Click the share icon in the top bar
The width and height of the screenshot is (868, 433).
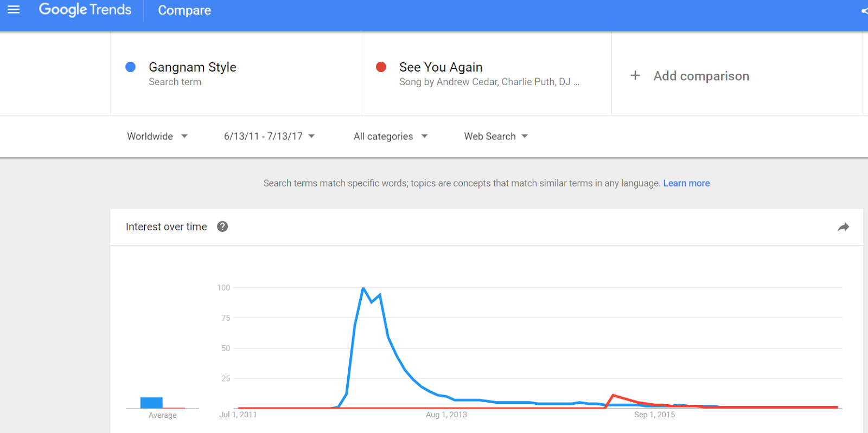pyautogui.click(x=864, y=11)
